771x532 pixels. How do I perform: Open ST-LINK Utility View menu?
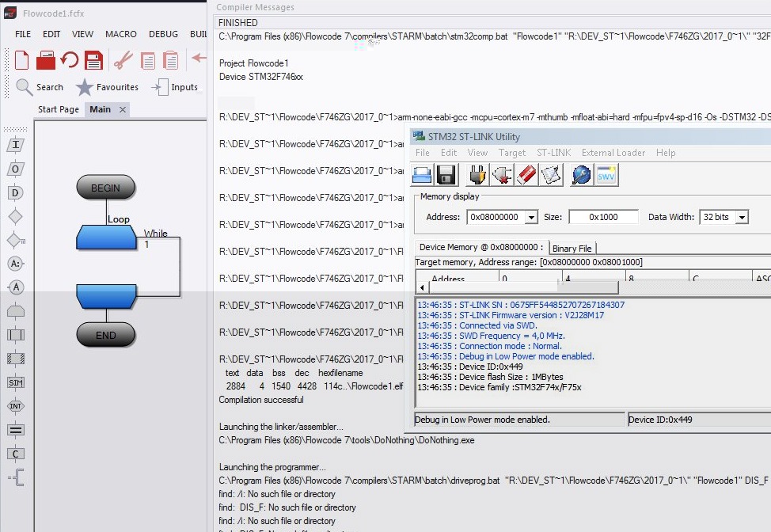pos(477,153)
